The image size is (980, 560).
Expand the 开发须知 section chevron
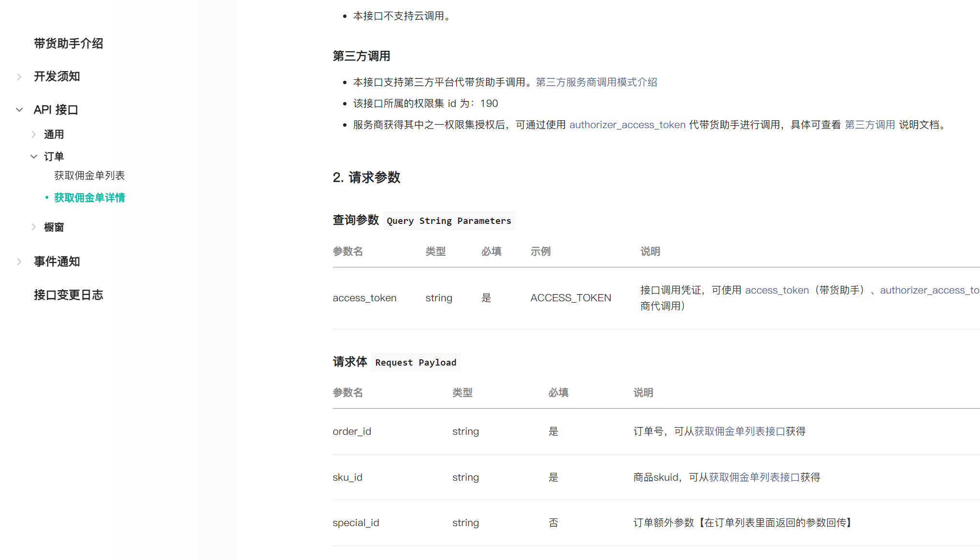coord(19,77)
